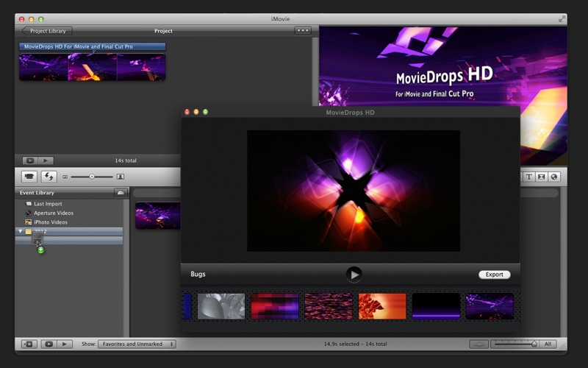Click the Export button

pyautogui.click(x=494, y=275)
